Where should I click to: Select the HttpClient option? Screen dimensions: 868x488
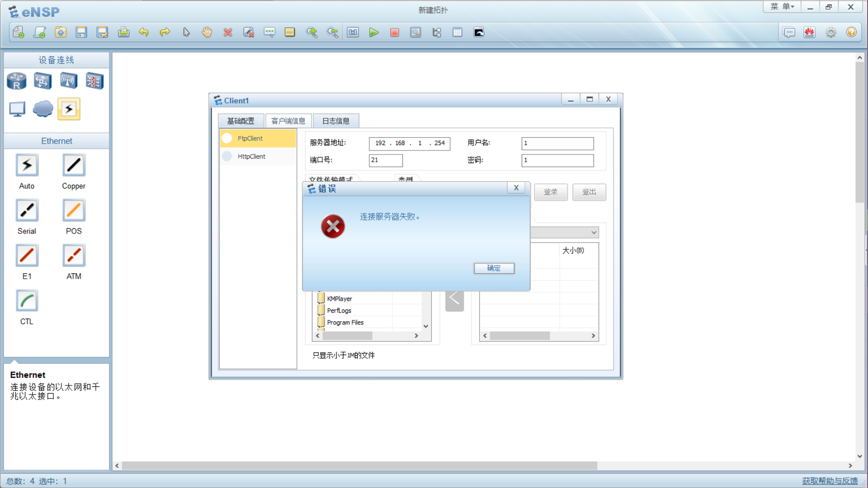251,156
